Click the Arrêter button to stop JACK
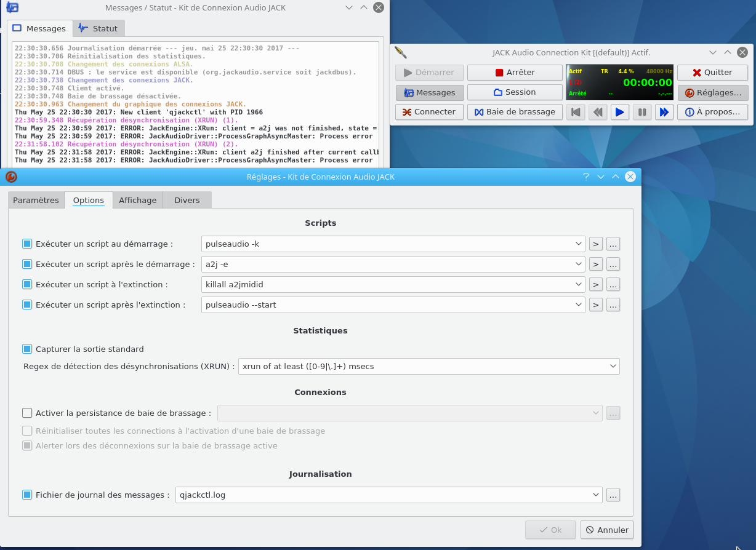756x550 pixels. [x=515, y=73]
